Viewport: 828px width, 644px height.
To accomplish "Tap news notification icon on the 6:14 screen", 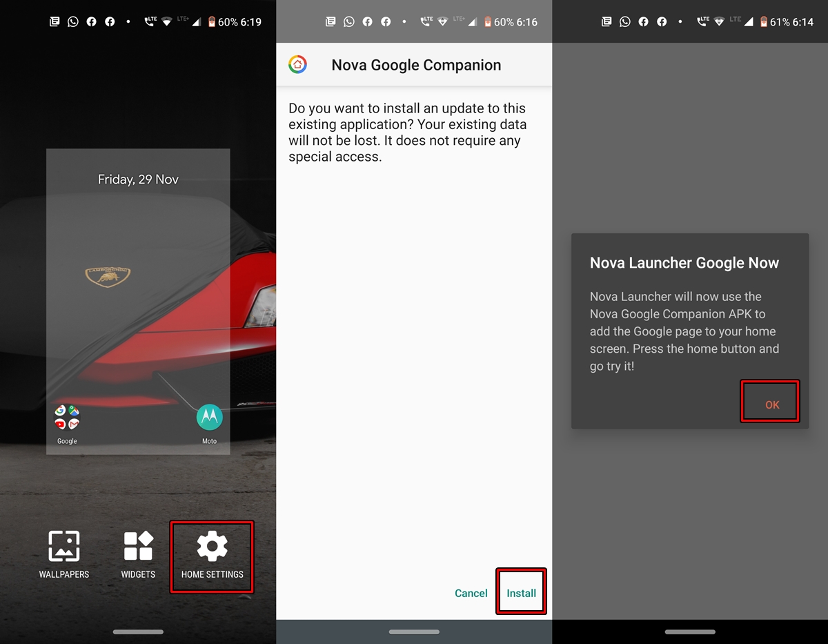I will [607, 22].
